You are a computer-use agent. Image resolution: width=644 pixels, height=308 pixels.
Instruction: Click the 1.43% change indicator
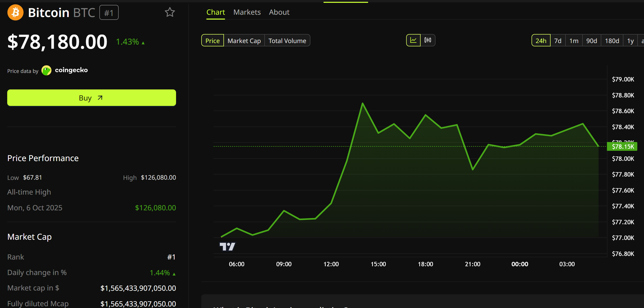(130, 42)
